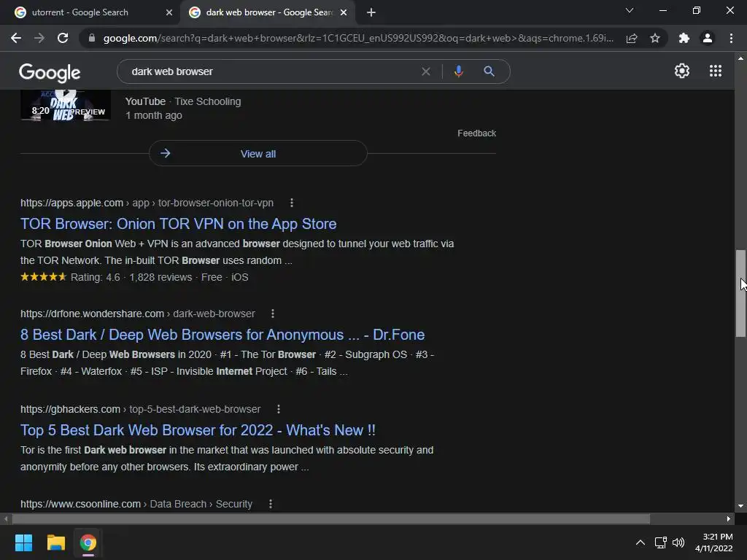Click scrollbar down arrow
747x560 pixels.
(x=740, y=506)
